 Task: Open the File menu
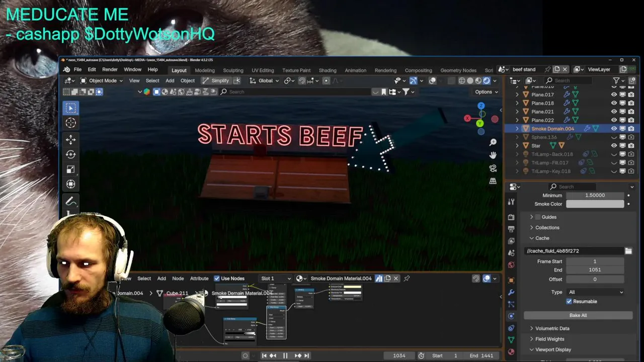click(x=77, y=69)
